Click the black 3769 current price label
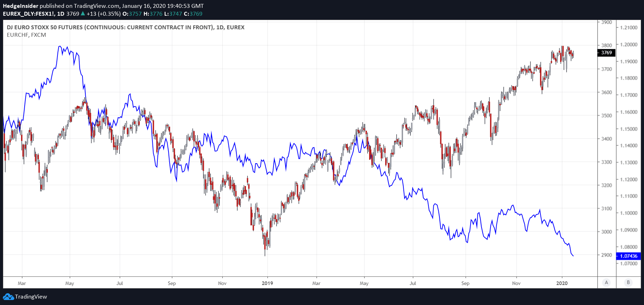Viewport: 644px width, 305px height. point(606,52)
